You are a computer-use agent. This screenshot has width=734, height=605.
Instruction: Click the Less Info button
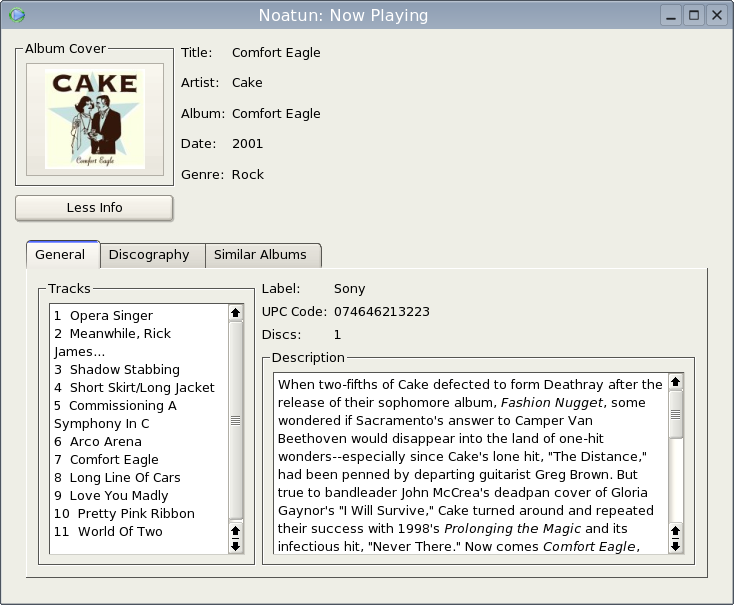pos(94,207)
